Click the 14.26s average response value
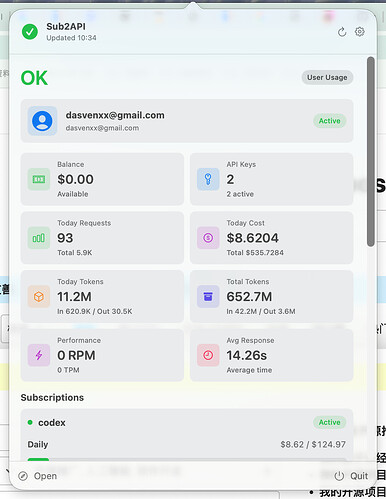Screen dimensions: 386x499 tap(247, 355)
